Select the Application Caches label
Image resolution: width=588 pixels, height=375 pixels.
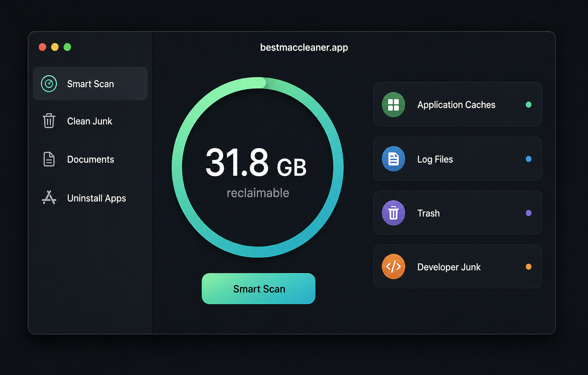[456, 105]
